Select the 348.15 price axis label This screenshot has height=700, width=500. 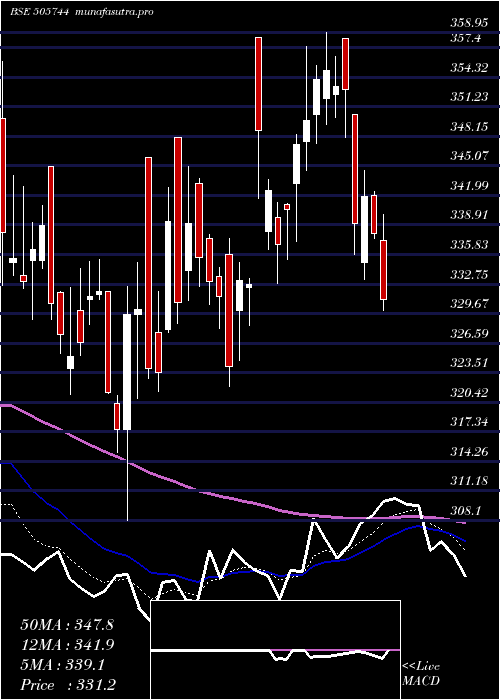click(468, 127)
